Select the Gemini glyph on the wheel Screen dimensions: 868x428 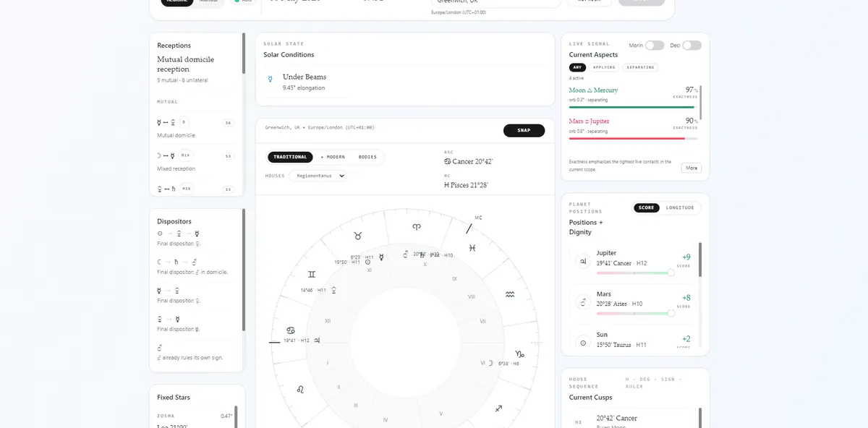click(x=311, y=274)
